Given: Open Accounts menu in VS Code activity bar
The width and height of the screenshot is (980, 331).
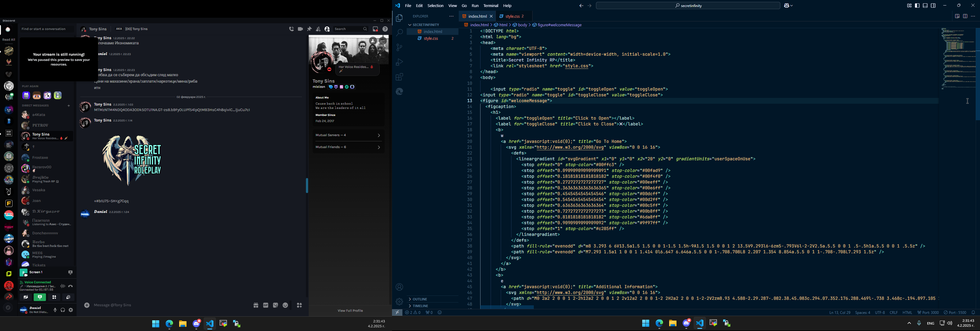Looking at the screenshot, I should point(399,287).
